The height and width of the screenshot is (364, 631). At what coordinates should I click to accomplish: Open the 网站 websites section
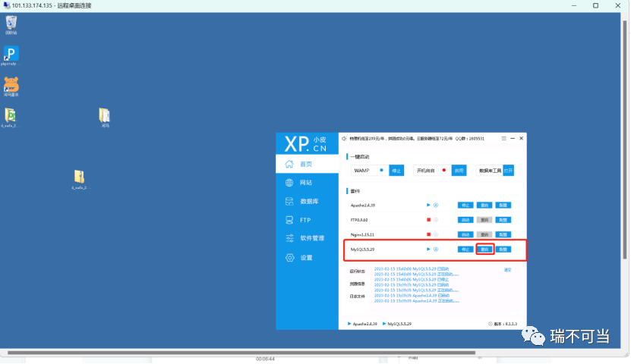click(x=307, y=183)
